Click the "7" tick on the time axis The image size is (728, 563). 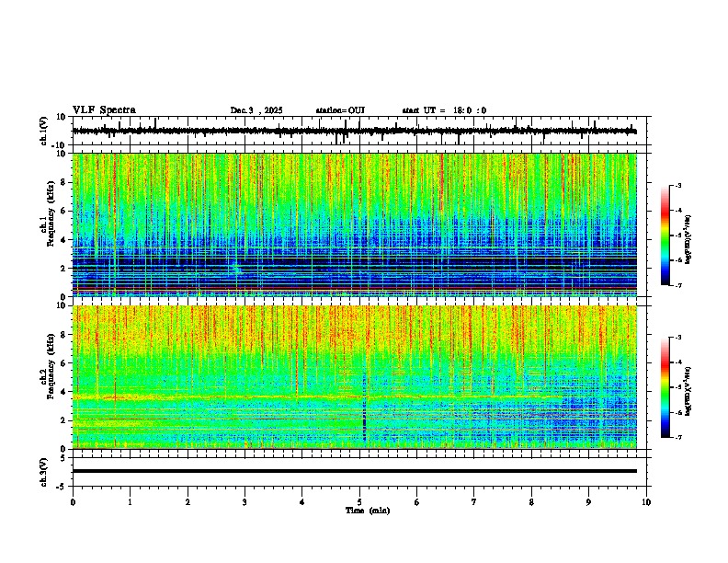coord(474,502)
